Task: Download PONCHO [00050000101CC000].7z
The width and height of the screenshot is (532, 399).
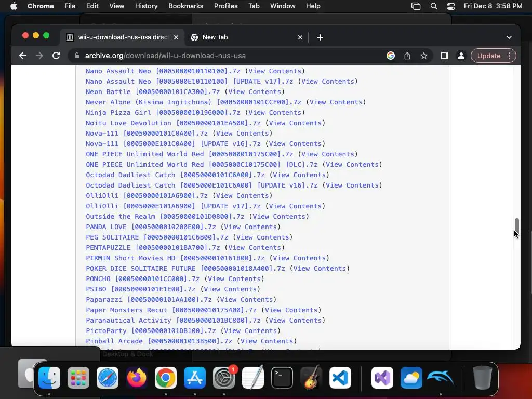Action: [x=142, y=279]
